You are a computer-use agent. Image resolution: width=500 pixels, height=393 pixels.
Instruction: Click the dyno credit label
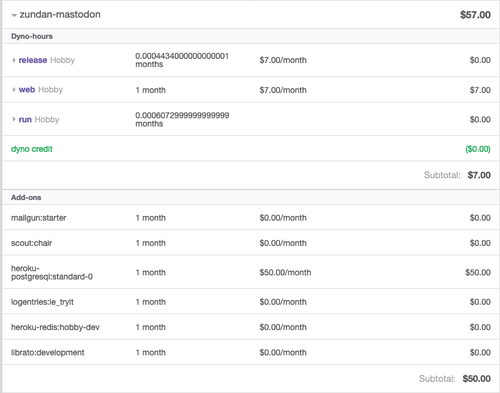[32, 149]
